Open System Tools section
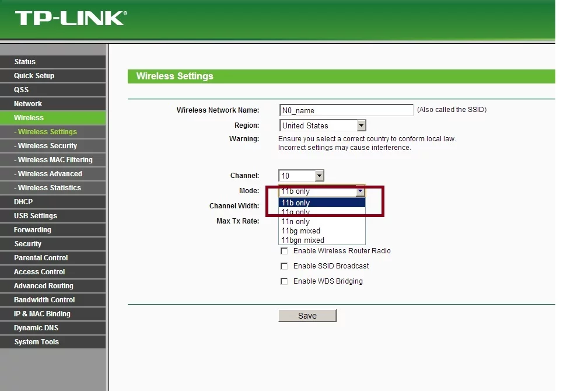The height and width of the screenshot is (391, 588). 53,342
